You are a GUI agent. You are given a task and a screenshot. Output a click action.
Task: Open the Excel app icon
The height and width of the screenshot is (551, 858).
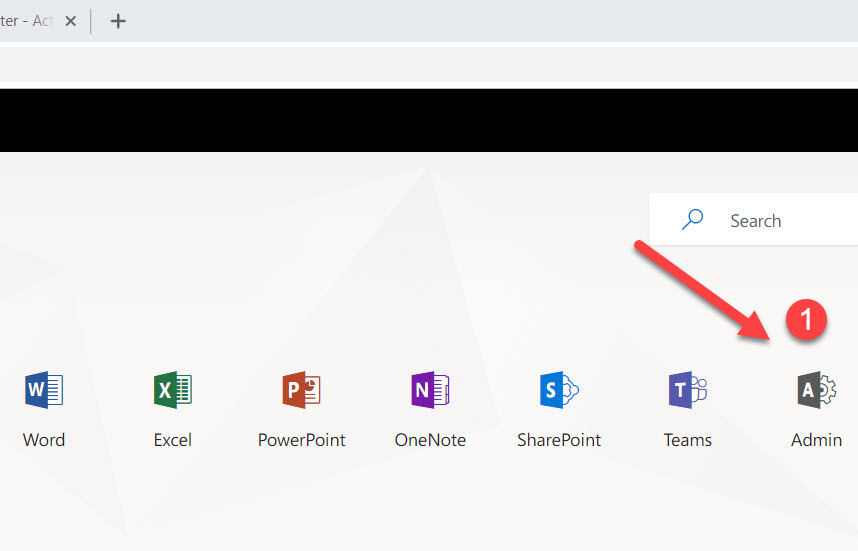[x=173, y=390]
